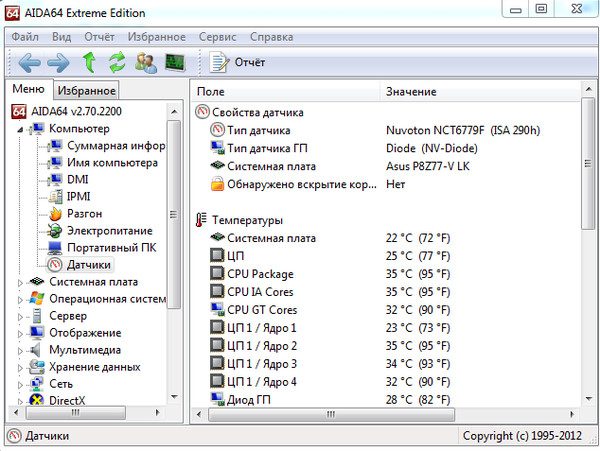Expand the Мультимедиа tree node

click(x=20, y=351)
